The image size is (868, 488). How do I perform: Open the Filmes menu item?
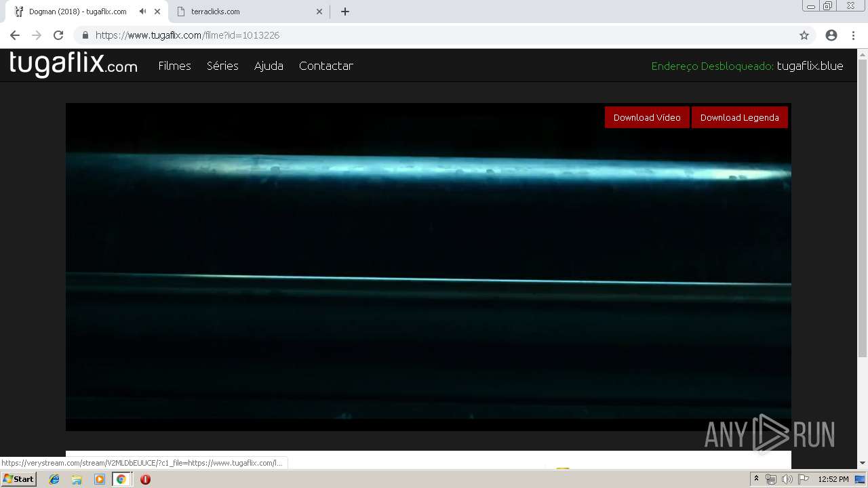[x=174, y=66]
